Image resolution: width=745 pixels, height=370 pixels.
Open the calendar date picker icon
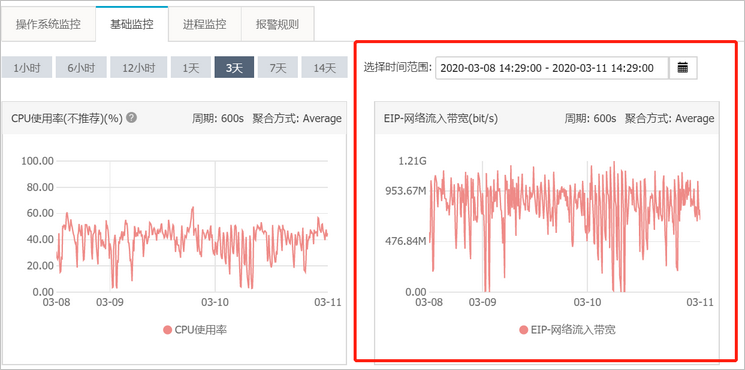[x=683, y=67]
